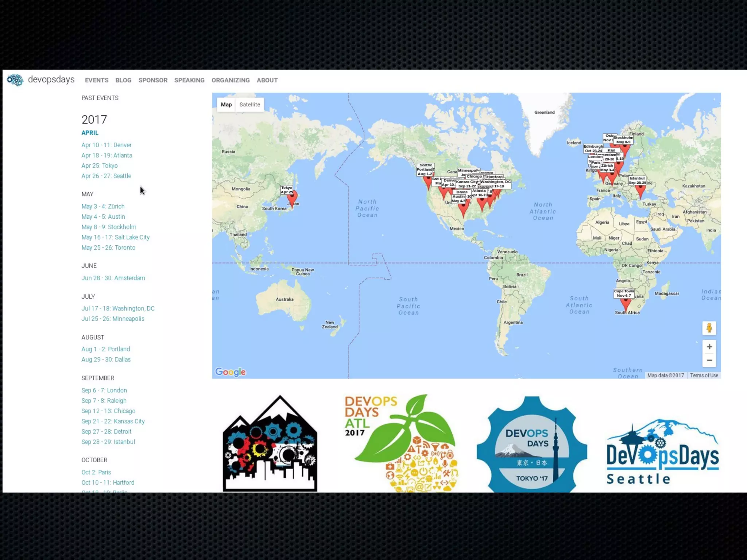Open the SPONSOR navigation item
The width and height of the screenshot is (747, 560).
tap(153, 80)
